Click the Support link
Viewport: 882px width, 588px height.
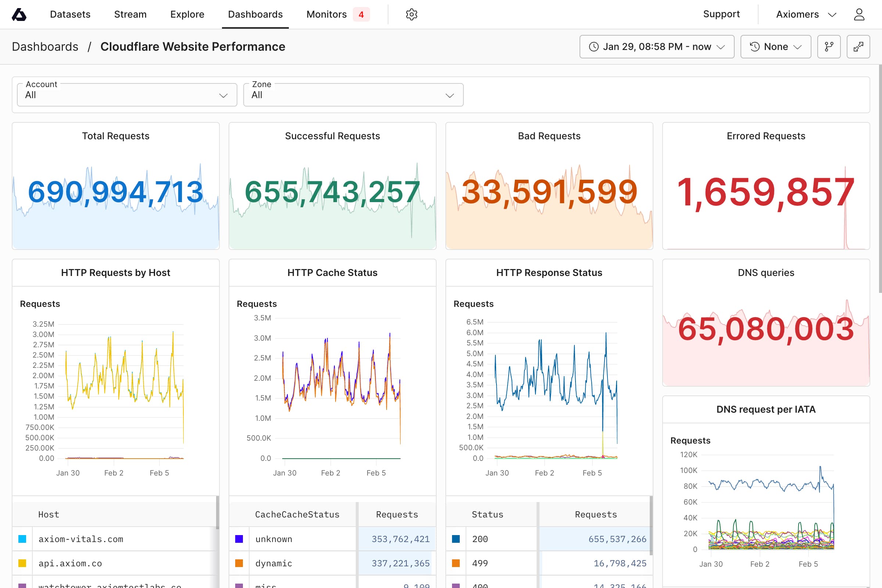point(721,14)
